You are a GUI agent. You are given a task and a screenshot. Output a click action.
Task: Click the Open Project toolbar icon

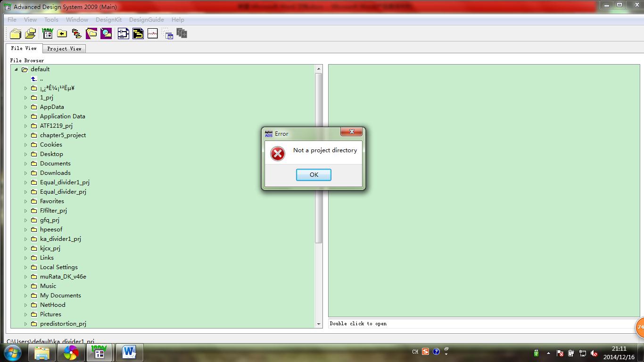coord(31,33)
